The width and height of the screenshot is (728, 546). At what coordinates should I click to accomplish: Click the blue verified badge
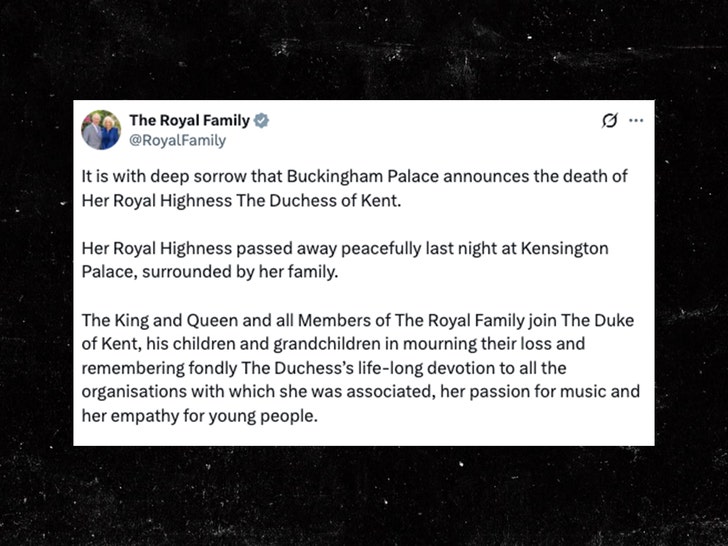[262, 121]
